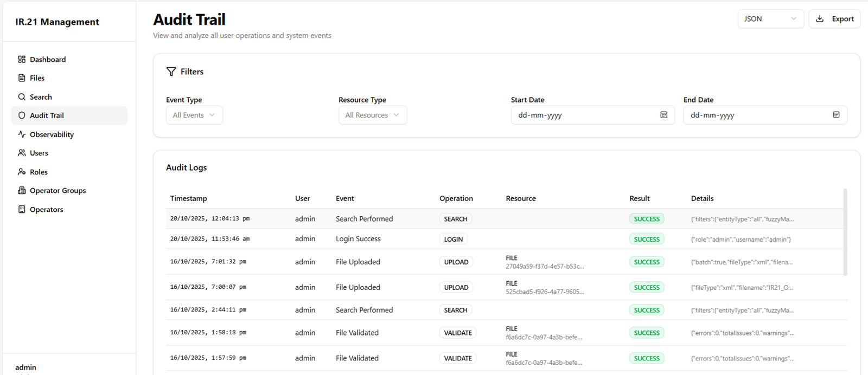
Task: Click the Operator Groups building icon
Action: [x=22, y=191]
